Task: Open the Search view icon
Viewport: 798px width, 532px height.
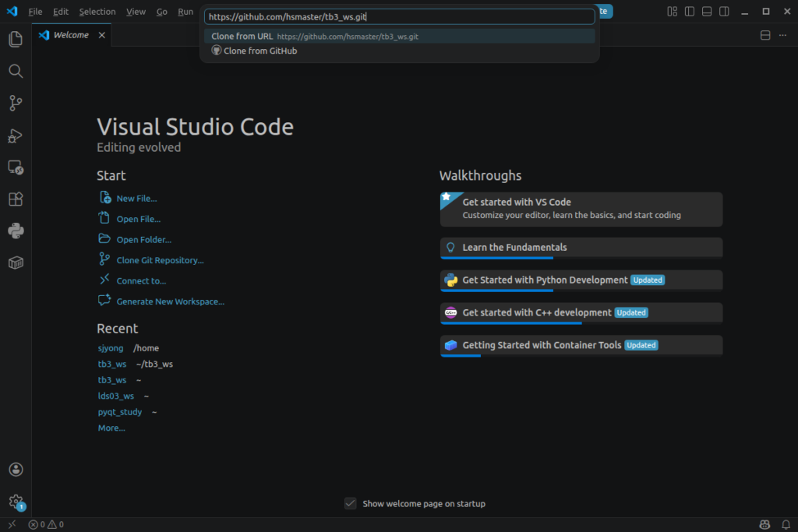Action: pos(16,71)
